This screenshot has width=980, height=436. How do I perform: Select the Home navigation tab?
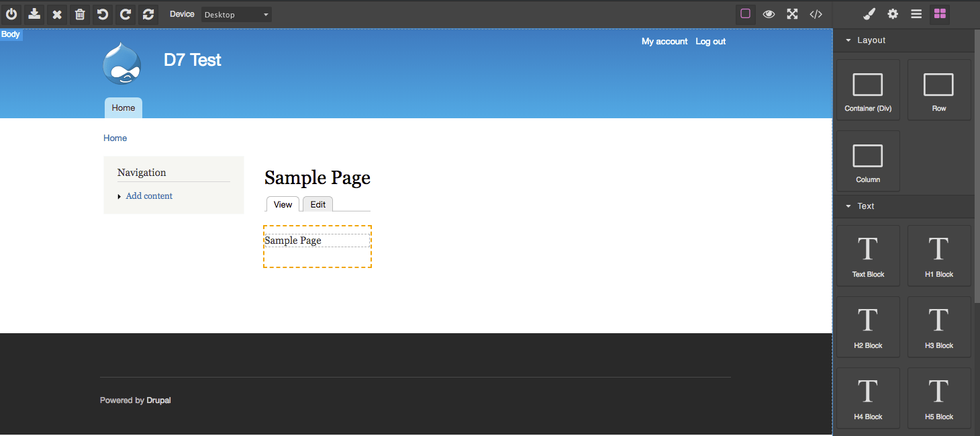coord(123,107)
